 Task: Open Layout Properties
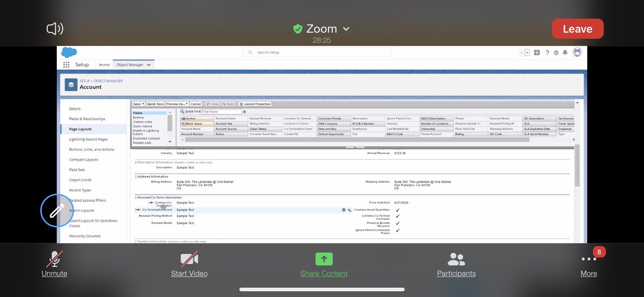pyautogui.click(x=255, y=104)
